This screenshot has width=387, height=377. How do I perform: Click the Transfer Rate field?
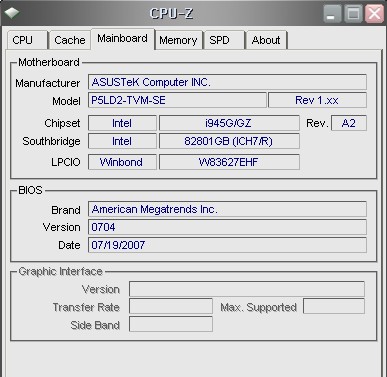point(171,306)
